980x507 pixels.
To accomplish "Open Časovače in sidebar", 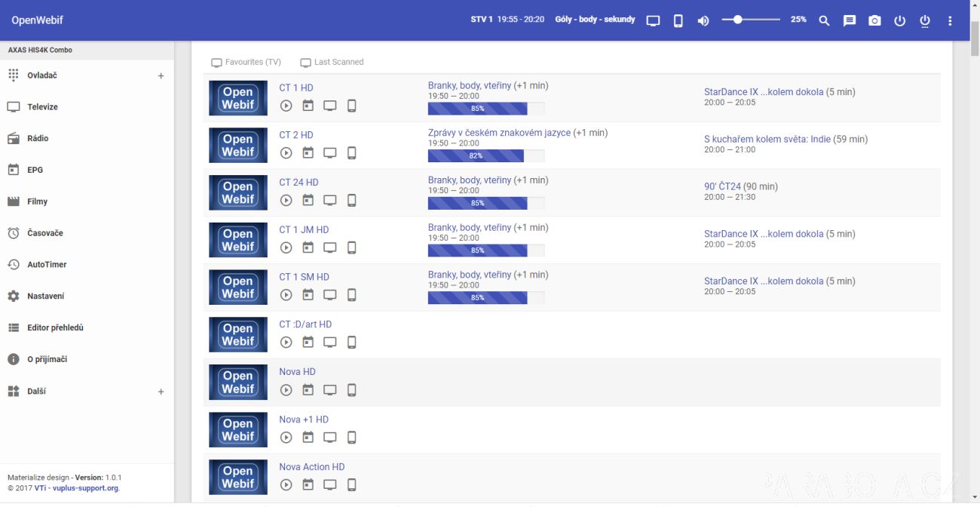I will pos(87,233).
